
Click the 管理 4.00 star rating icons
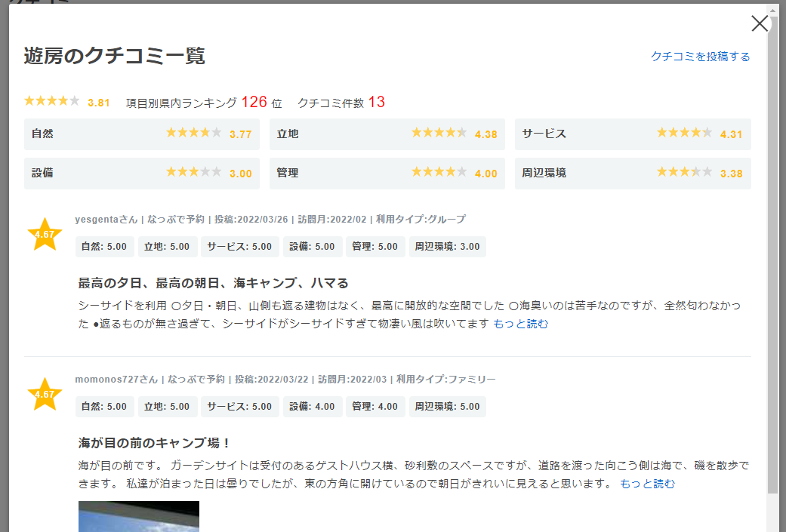click(x=439, y=172)
